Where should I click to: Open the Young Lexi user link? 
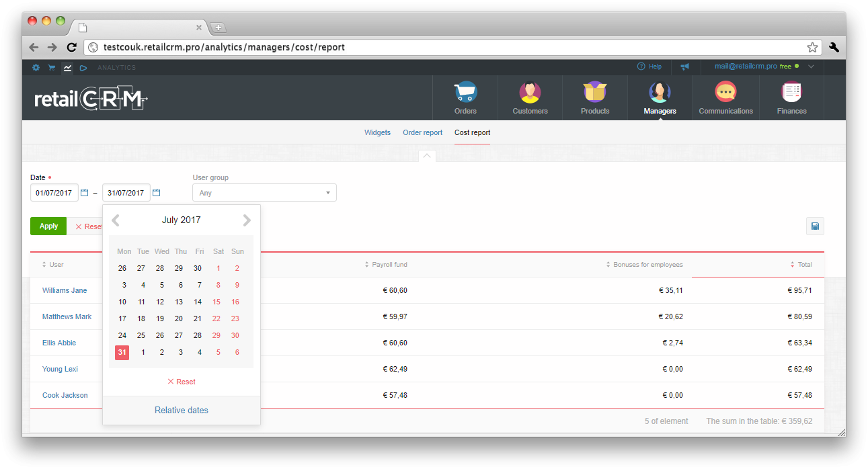click(x=61, y=369)
